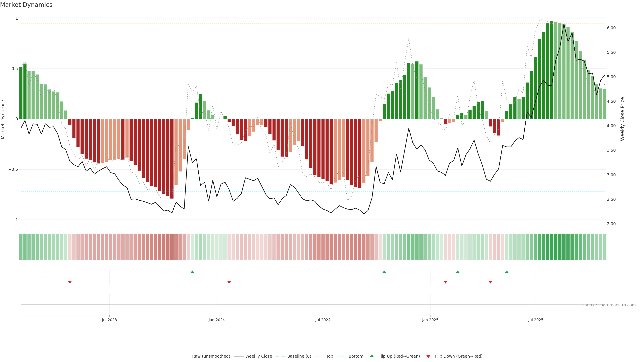Click the red flip-down marker right after Jan 2025

click(x=445, y=282)
